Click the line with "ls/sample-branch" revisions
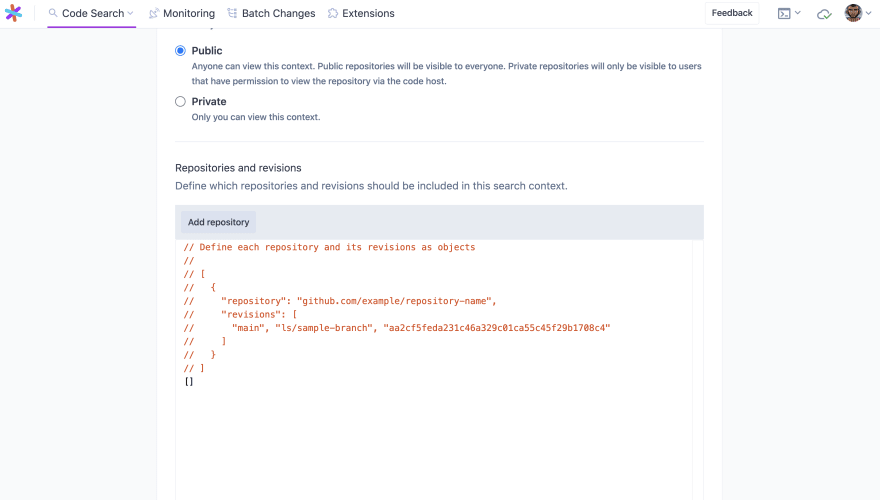The height and width of the screenshot is (500, 880). [x=421, y=328]
